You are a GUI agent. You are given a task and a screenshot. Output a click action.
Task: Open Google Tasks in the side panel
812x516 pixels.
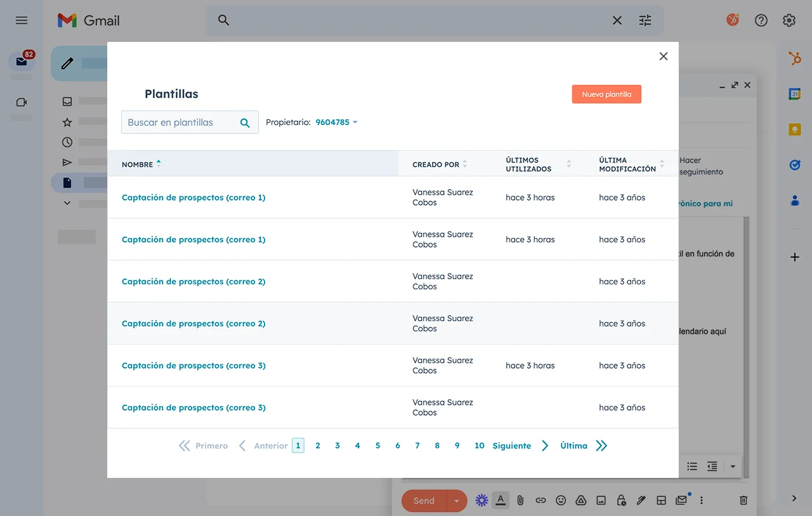[x=794, y=165]
